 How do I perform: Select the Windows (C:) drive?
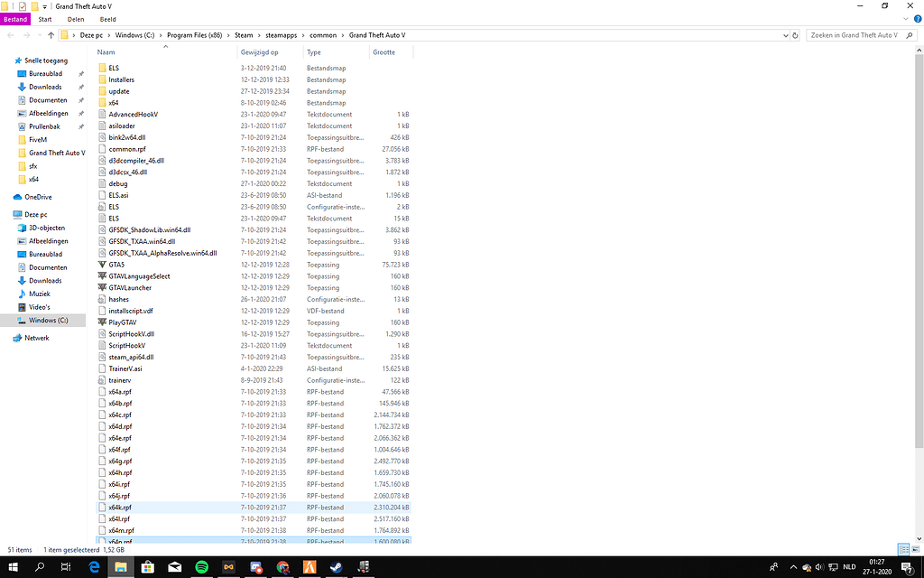pos(48,321)
